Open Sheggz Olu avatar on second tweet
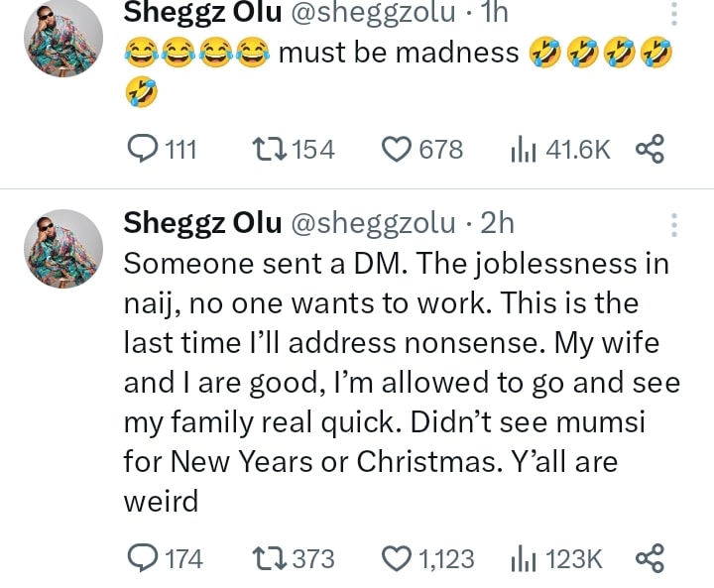This screenshot has height=588, width=714. pos(61,248)
